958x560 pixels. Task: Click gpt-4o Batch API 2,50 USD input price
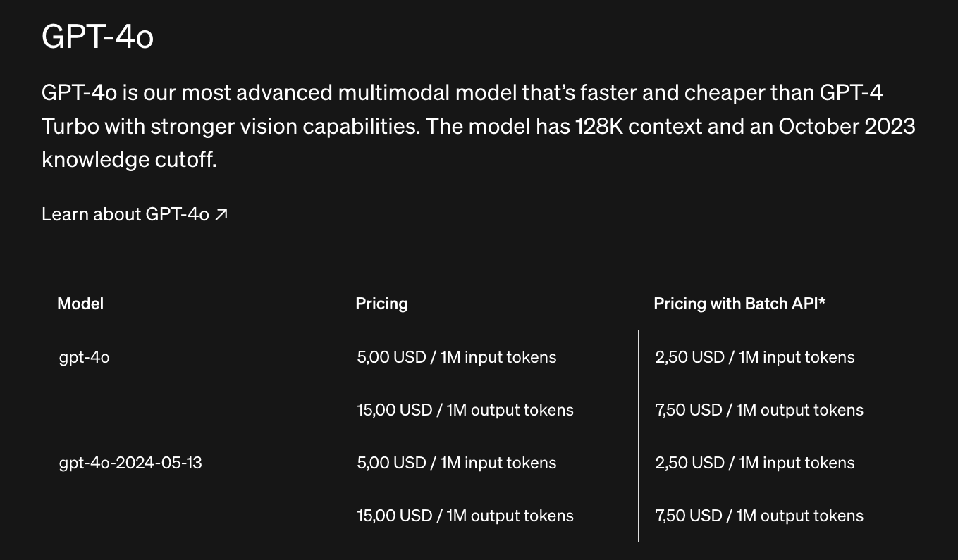pos(754,357)
